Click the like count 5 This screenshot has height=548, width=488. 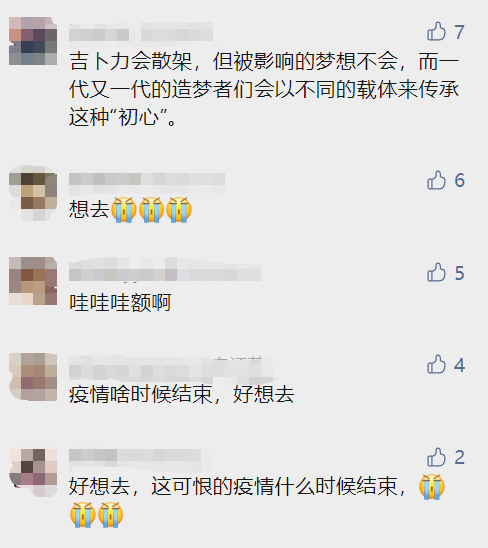point(459,273)
